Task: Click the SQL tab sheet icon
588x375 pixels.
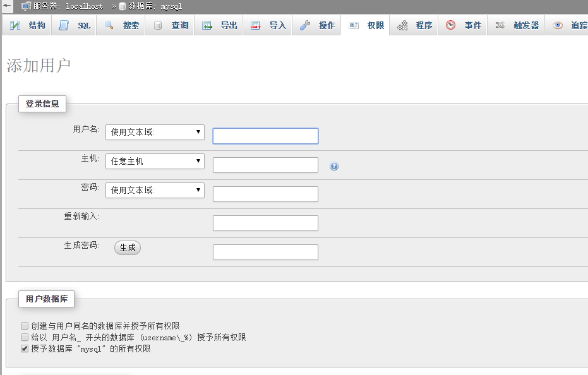Action: point(64,25)
